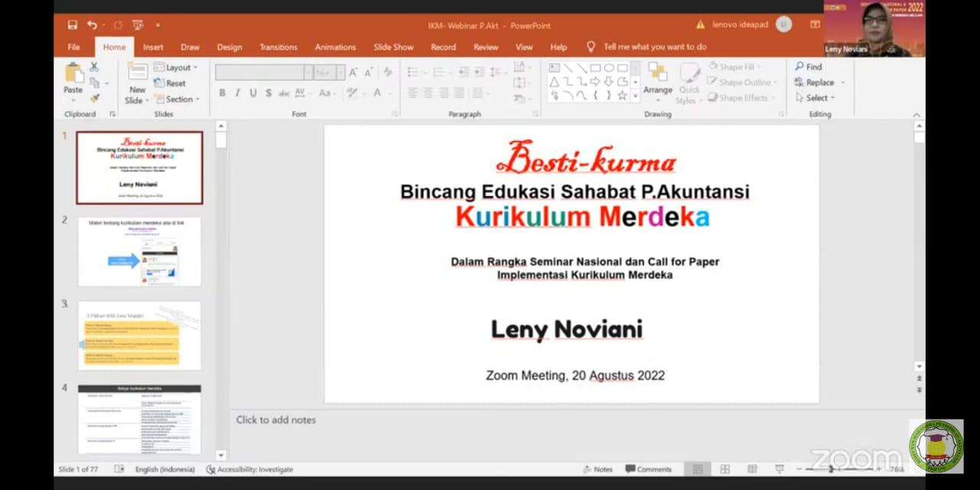Select slide 2 thumbnail

[x=139, y=252]
